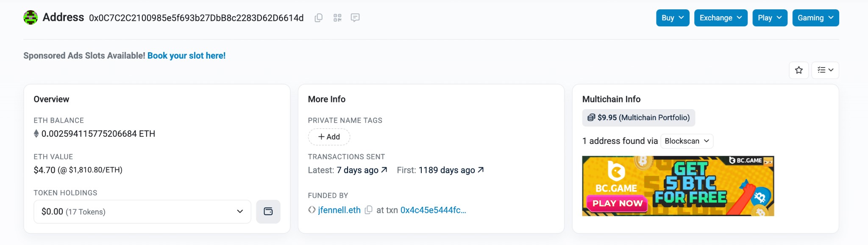This screenshot has height=245, width=868.
Task: Expand the token holdings dropdown
Action: (x=142, y=211)
